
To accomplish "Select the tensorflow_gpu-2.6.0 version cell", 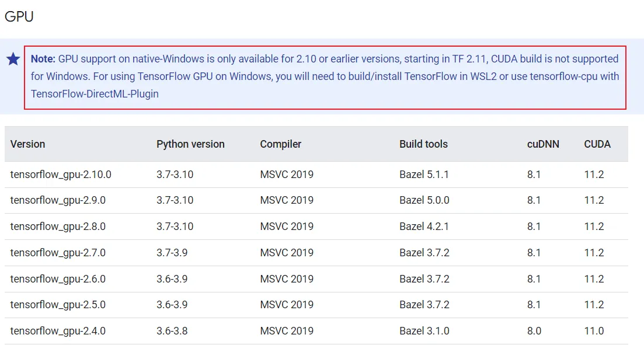I will (x=58, y=279).
